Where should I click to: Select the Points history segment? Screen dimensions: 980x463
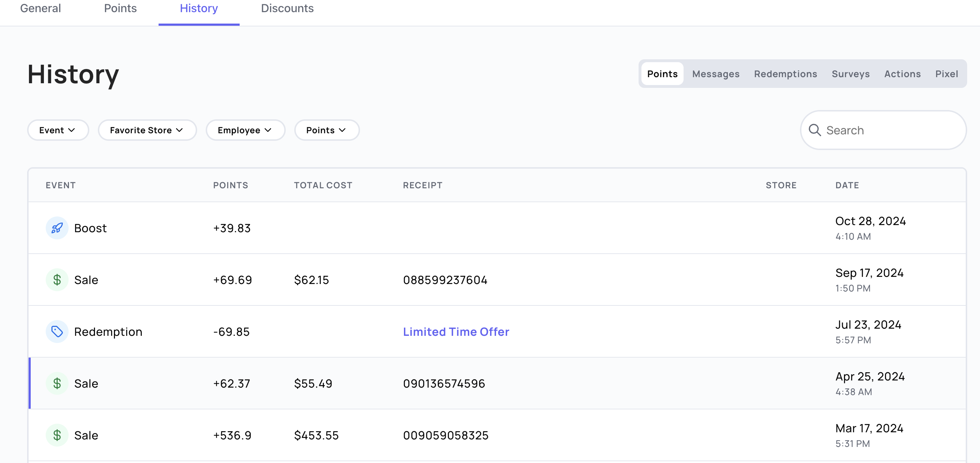[x=662, y=74]
